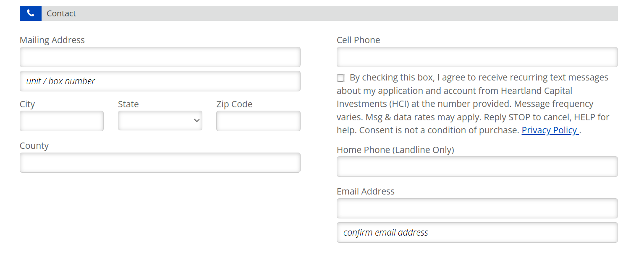Focus the Cell Phone field

click(477, 57)
